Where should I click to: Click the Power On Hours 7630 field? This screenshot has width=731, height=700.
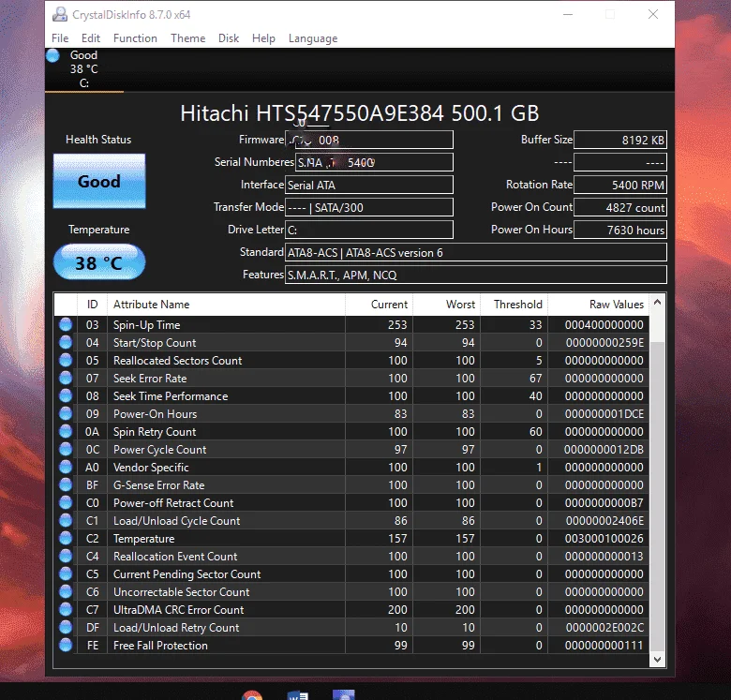[x=620, y=230]
